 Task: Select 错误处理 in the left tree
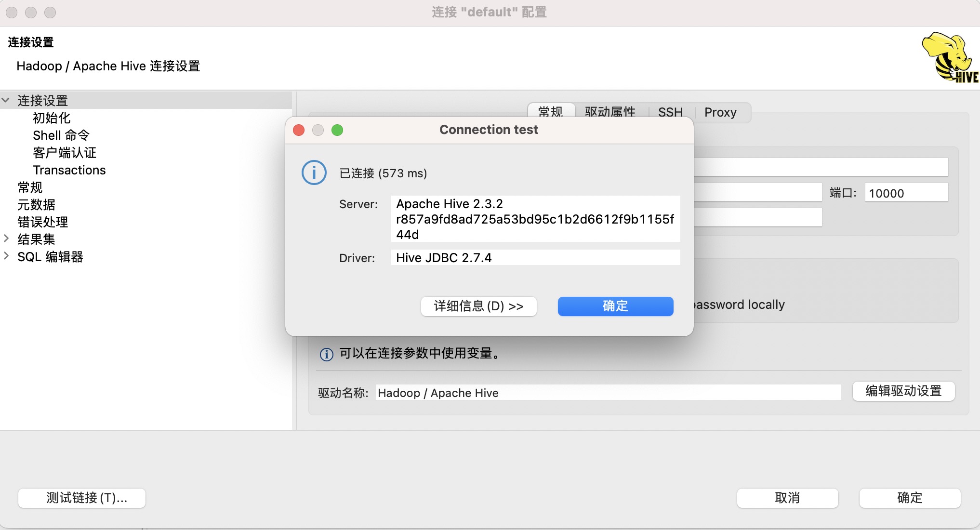[42, 222]
